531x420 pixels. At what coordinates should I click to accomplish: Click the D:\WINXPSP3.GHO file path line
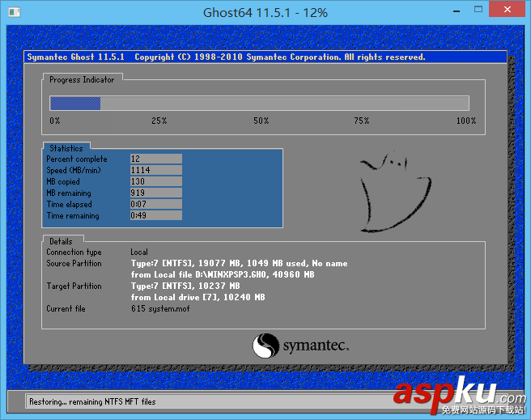click(223, 274)
